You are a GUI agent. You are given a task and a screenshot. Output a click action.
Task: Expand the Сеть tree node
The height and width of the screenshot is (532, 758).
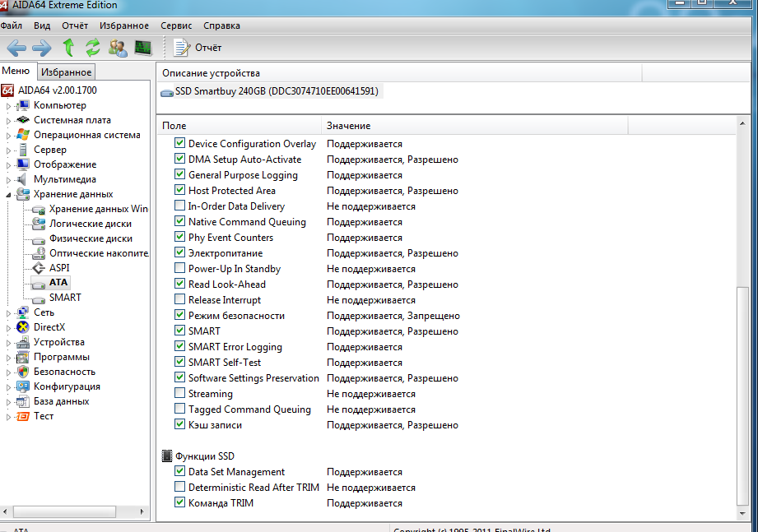(8, 313)
